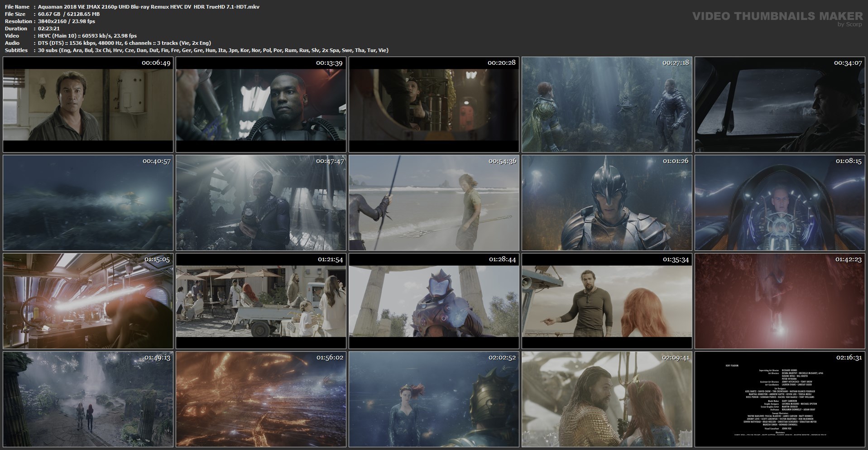Screen dimensions: 868x450
Task: Click the 'by Scorp' credit text
Action: (x=850, y=24)
